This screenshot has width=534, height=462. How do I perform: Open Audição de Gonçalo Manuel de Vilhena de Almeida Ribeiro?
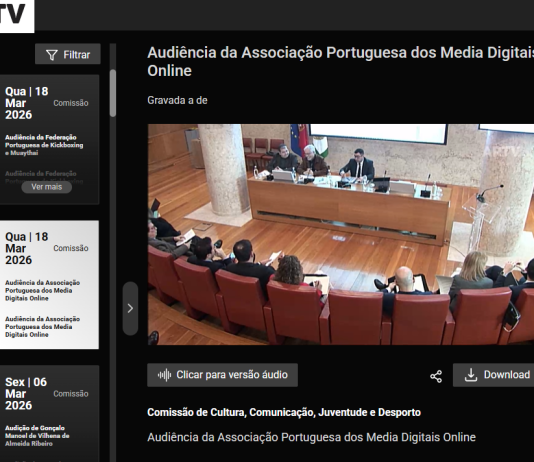(37, 436)
